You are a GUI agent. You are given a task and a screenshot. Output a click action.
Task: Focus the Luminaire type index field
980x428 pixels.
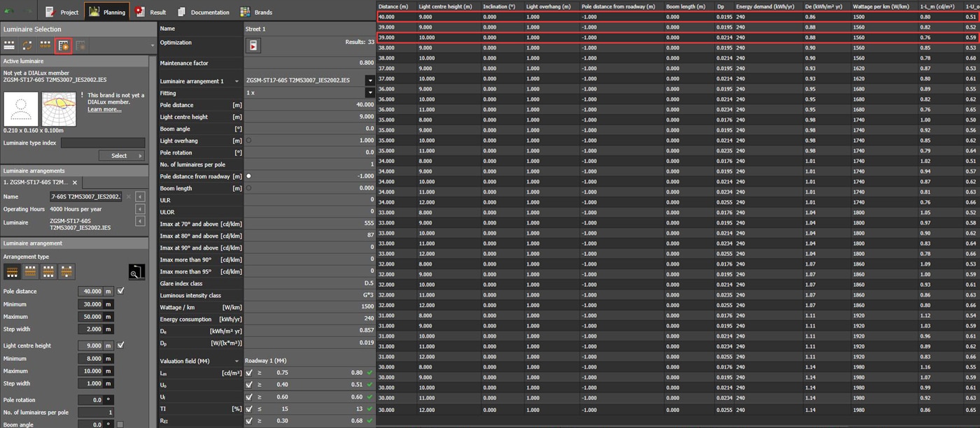(103, 143)
